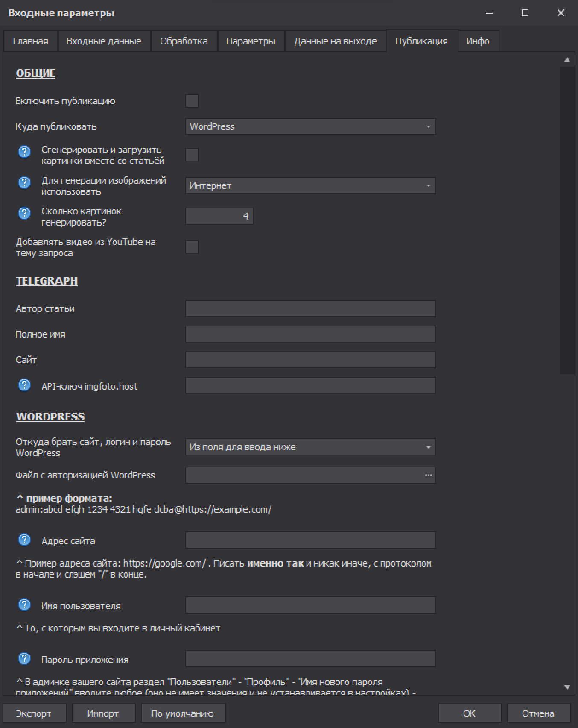The width and height of the screenshot is (578, 728).
Task: Expand the image source dropdown showing Интернет
Action: pos(310,186)
